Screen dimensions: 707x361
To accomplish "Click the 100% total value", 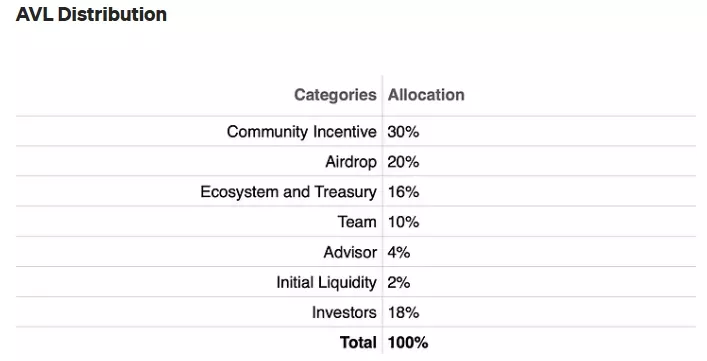I will [x=408, y=343].
